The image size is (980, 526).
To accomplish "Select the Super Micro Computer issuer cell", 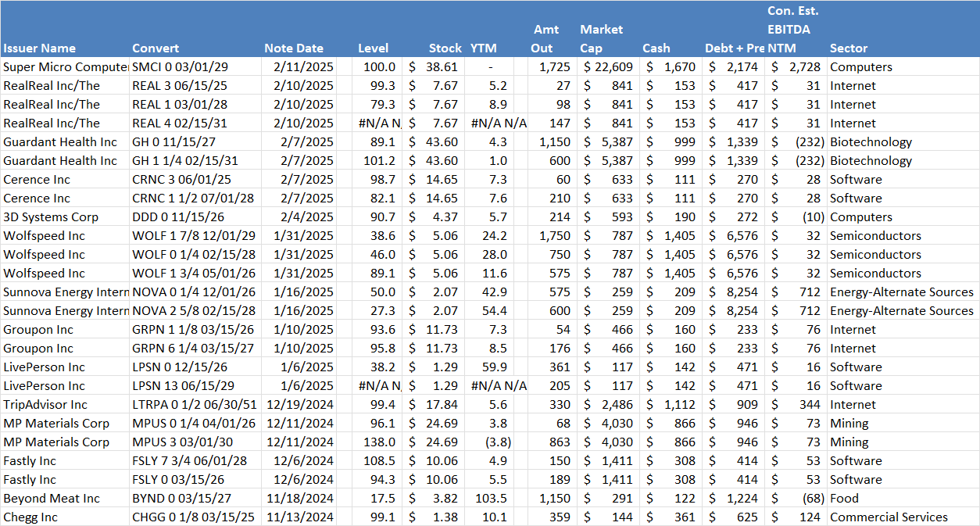I will (65, 67).
